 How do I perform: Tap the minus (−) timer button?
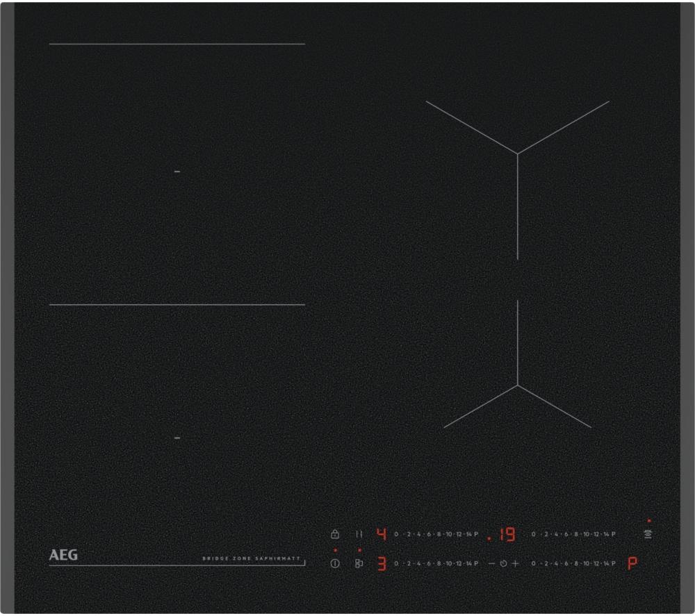492,563
